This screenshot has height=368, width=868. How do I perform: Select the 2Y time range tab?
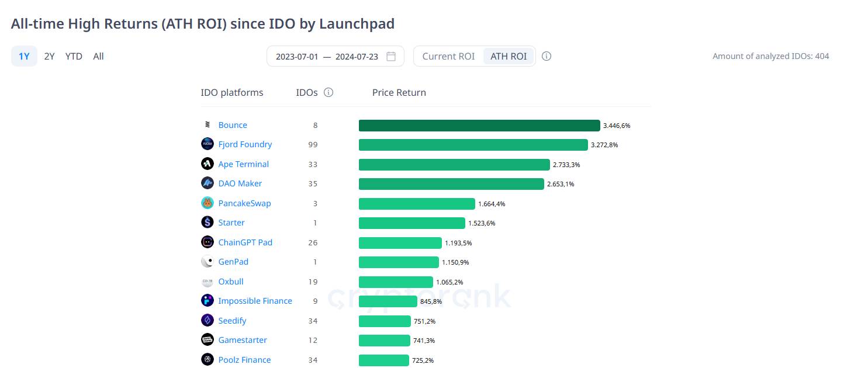tap(50, 56)
